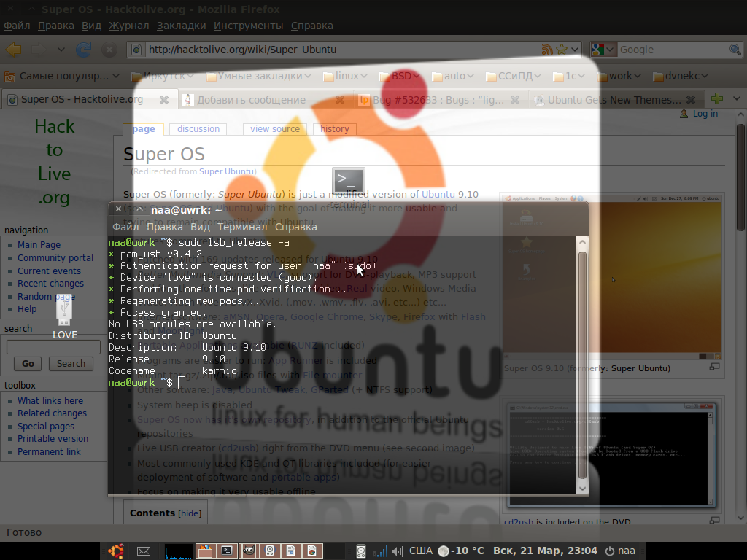The height and width of the screenshot is (560, 747).
Task: Click the weather -10 °C applet
Action: 461,551
